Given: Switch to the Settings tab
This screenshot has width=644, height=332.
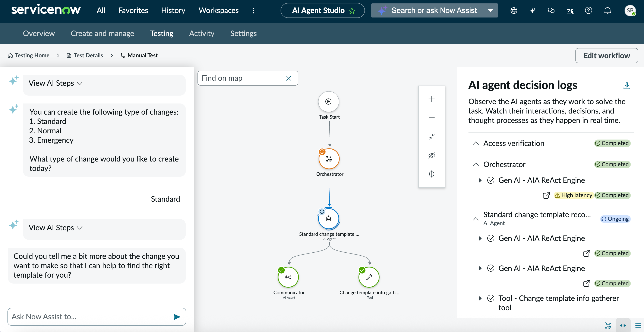Looking at the screenshot, I should point(243,33).
